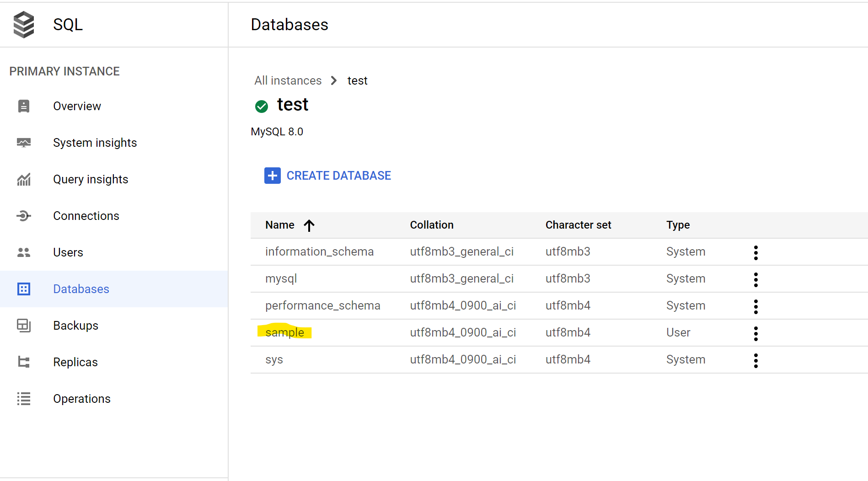The image size is (868, 481).
Task: Click the Connections node icon
Action: point(24,216)
